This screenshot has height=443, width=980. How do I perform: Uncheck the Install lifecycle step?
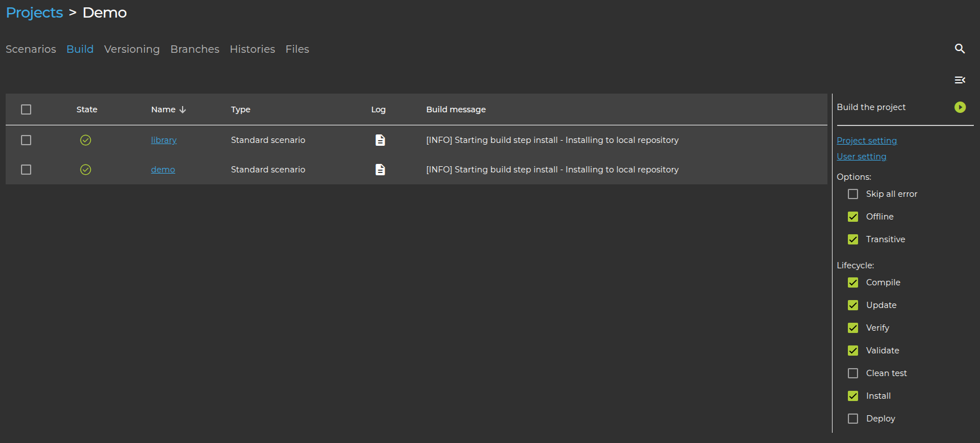[853, 396]
